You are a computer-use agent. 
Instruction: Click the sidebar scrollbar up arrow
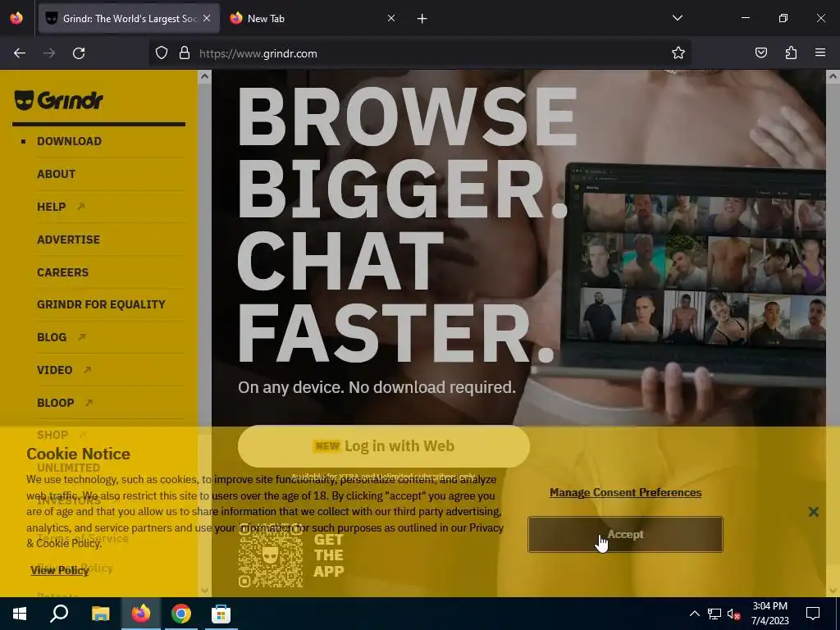tap(204, 76)
